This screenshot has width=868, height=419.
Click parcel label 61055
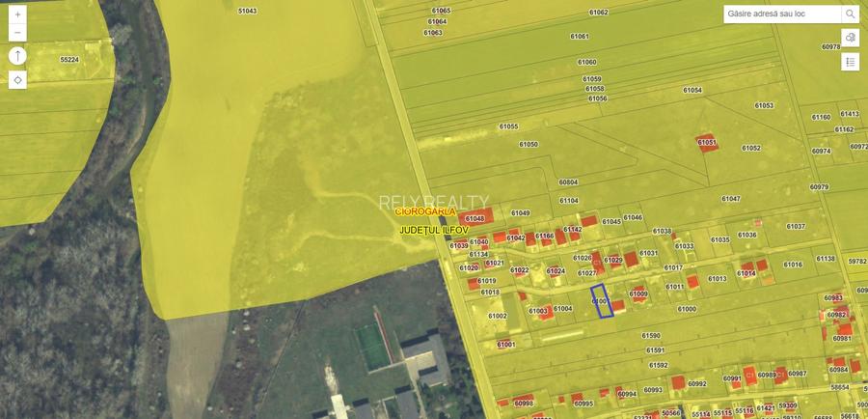pos(508,126)
